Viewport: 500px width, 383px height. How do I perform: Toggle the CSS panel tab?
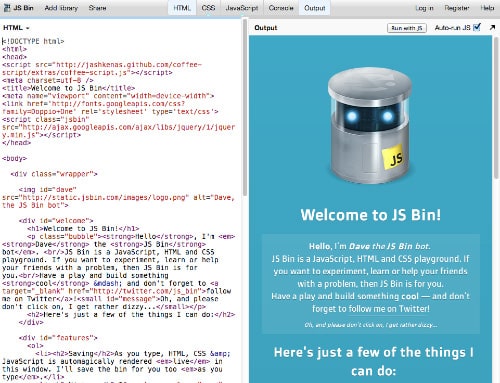208,8
